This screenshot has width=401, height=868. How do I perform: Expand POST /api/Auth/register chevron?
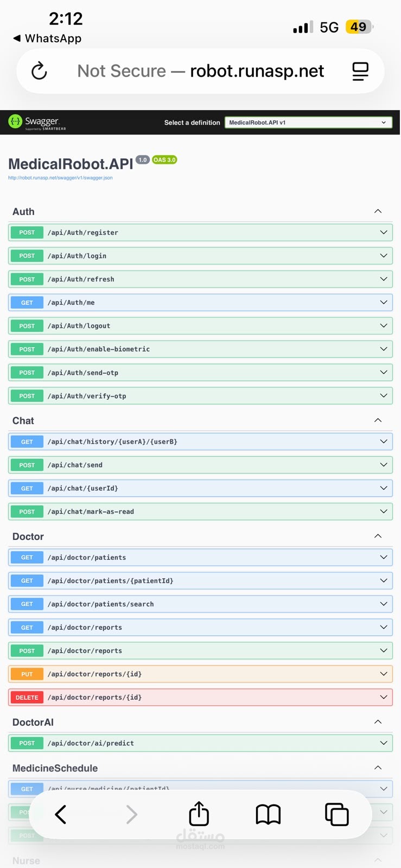[x=384, y=232]
